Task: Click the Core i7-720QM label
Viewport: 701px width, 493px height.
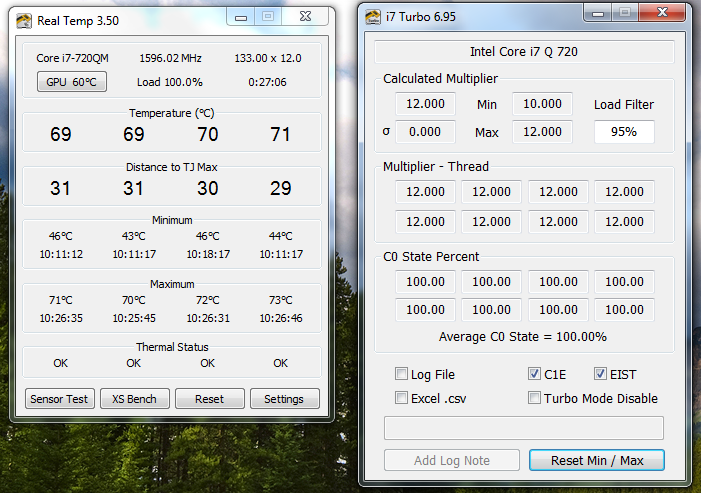Action: tap(72, 58)
